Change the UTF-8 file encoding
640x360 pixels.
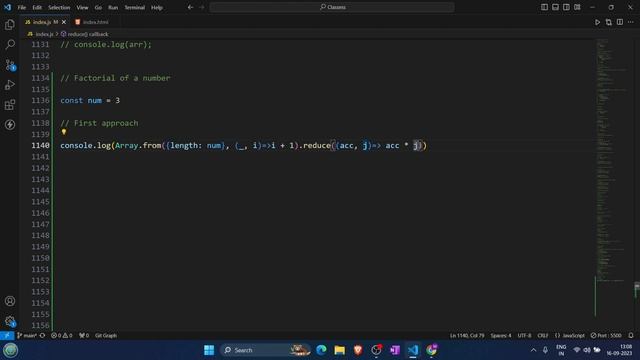(524, 336)
